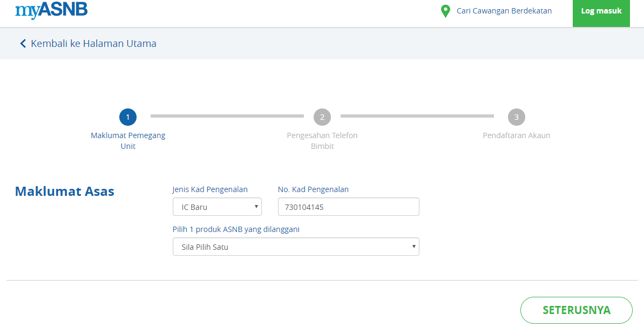Select the Pendaftaran Akaun step label
This screenshot has width=644, height=334.
point(517,135)
